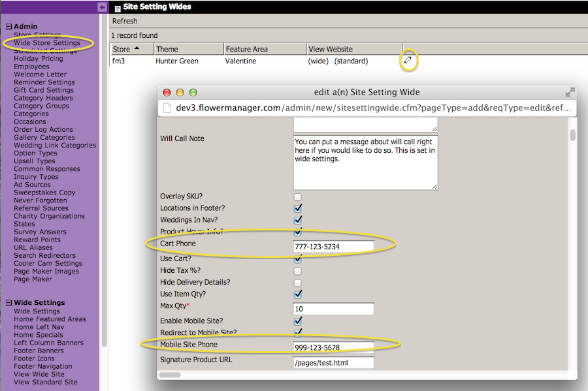Sort records by the Store column header

click(122, 49)
